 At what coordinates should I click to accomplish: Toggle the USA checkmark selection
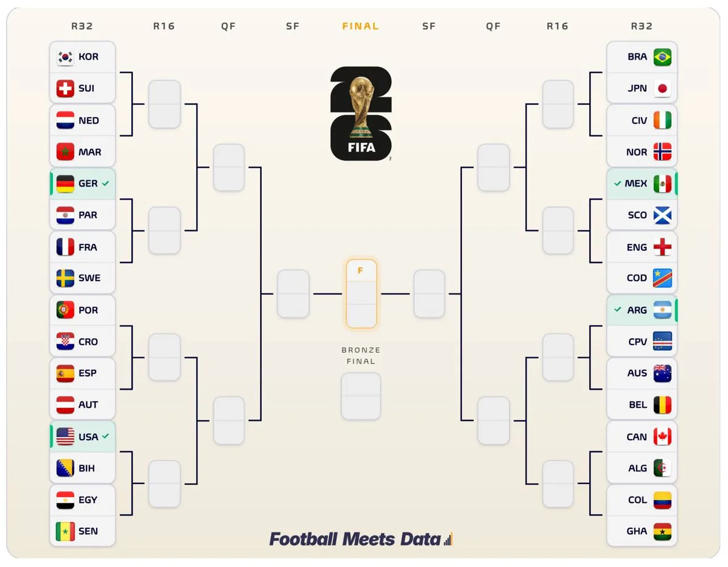tap(106, 436)
